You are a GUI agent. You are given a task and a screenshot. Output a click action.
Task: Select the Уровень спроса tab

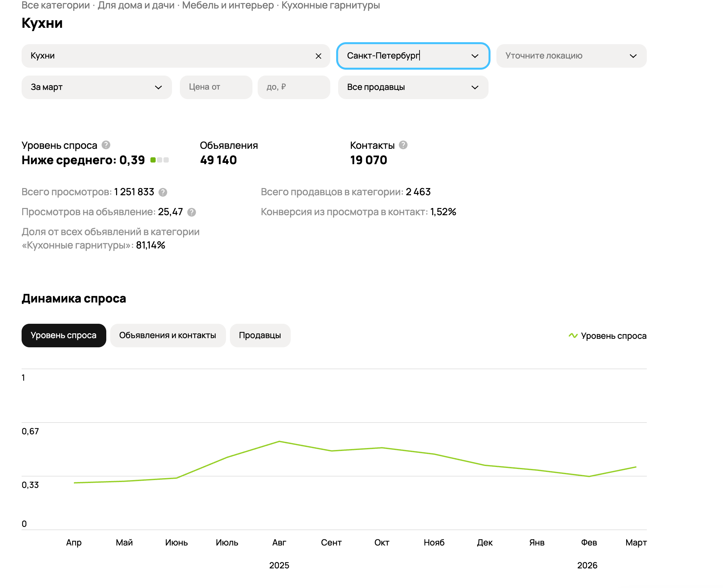pyautogui.click(x=64, y=335)
